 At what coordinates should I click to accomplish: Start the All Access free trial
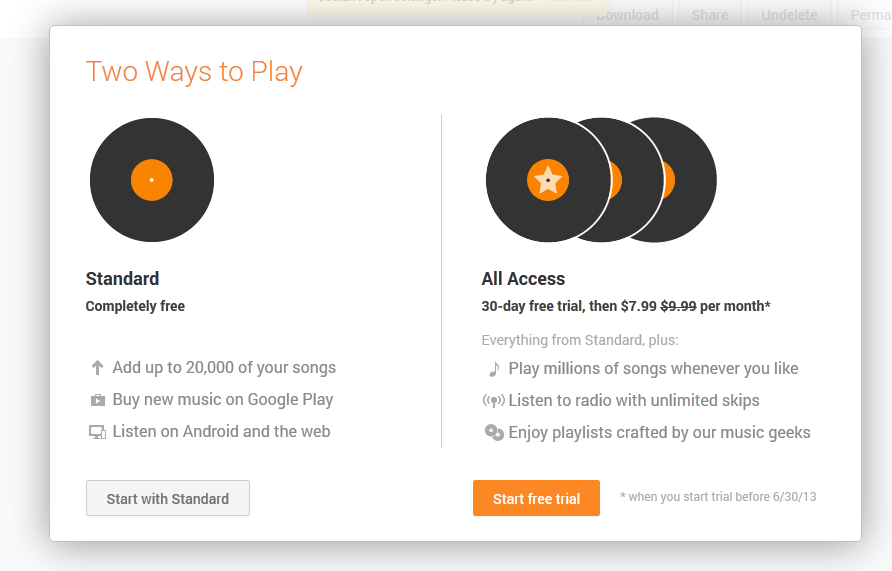(536, 498)
